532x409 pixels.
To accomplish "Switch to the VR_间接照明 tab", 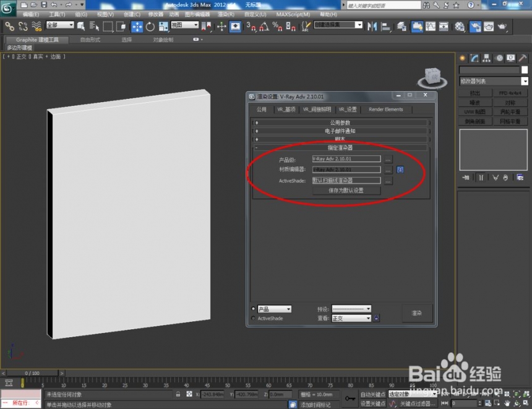I will tap(317, 110).
